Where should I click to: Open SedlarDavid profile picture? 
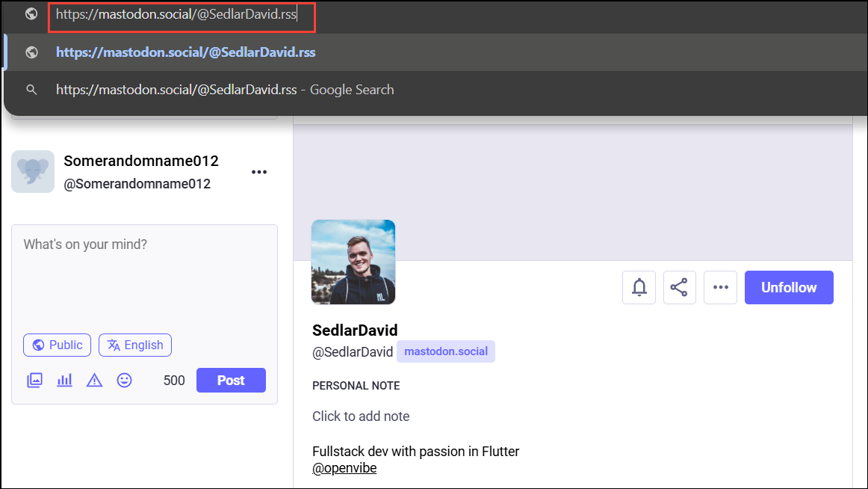point(353,262)
